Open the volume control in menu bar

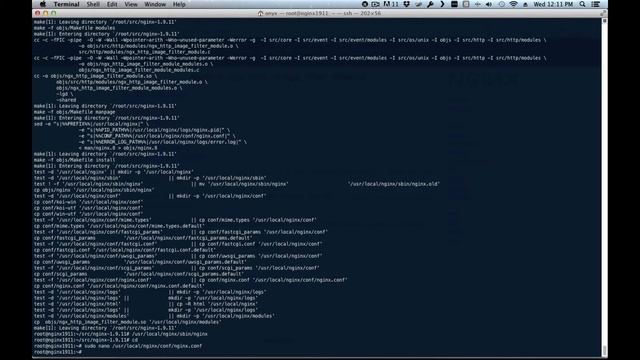click(x=489, y=4)
